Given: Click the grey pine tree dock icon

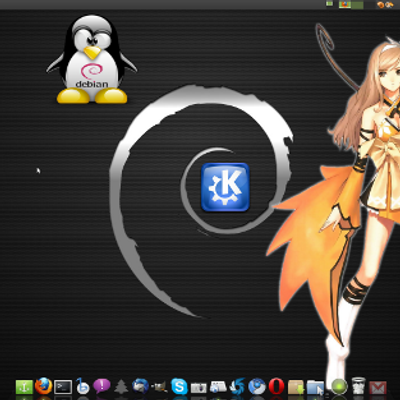Looking at the screenshot, I should tap(121, 387).
